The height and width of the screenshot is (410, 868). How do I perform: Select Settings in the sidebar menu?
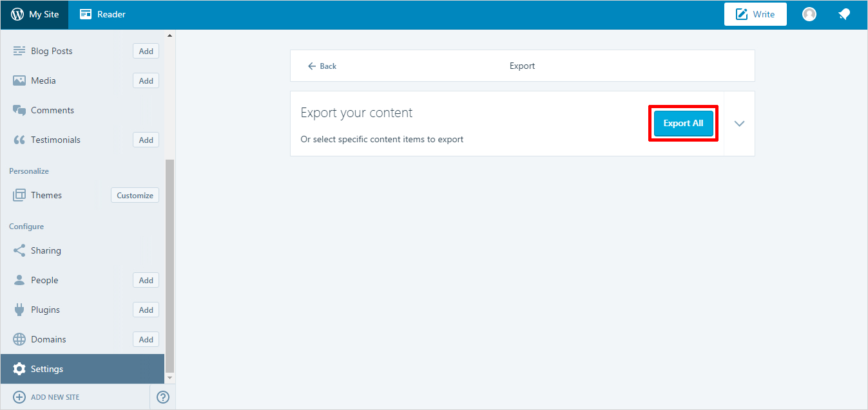pyautogui.click(x=47, y=369)
